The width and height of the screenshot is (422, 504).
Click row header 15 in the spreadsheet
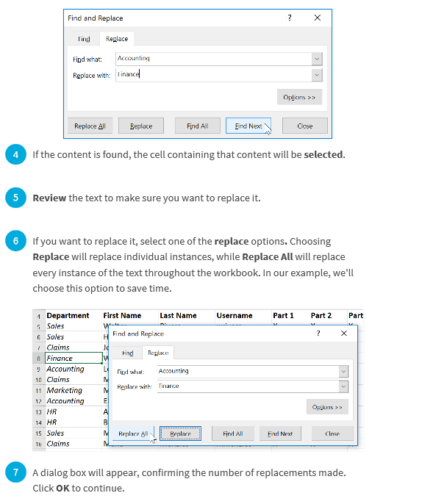38,433
